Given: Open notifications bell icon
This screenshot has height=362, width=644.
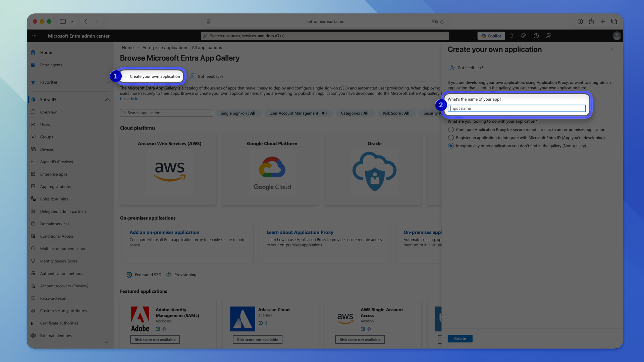Looking at the screenshot, I should pos(511,36).
